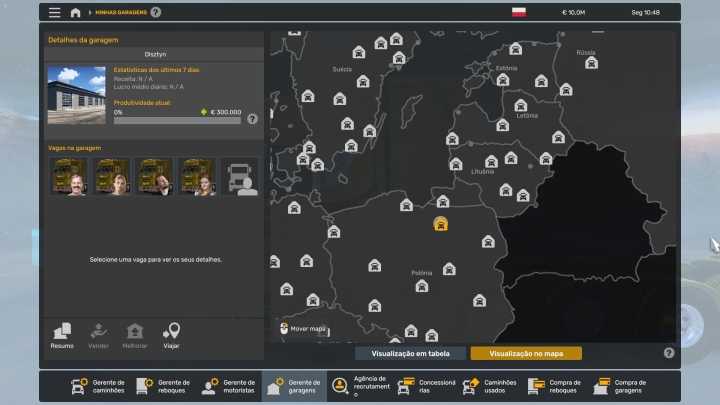Open Gerente de motoristas
Viewport: 720px width, 405px height.
click(229, 386)
